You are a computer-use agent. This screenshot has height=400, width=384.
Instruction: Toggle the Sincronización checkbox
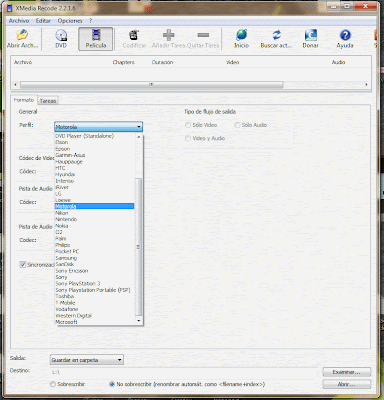[x=23, y=265]
